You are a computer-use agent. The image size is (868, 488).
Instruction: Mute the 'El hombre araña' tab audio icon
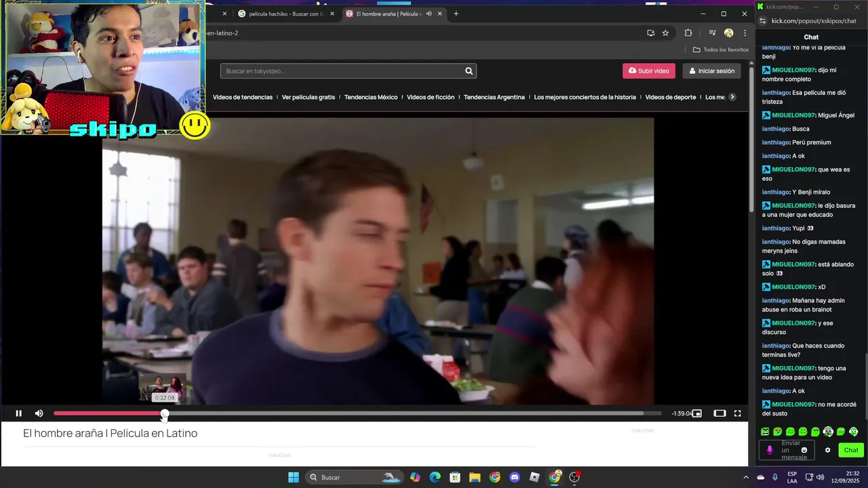tap(429, 14)
